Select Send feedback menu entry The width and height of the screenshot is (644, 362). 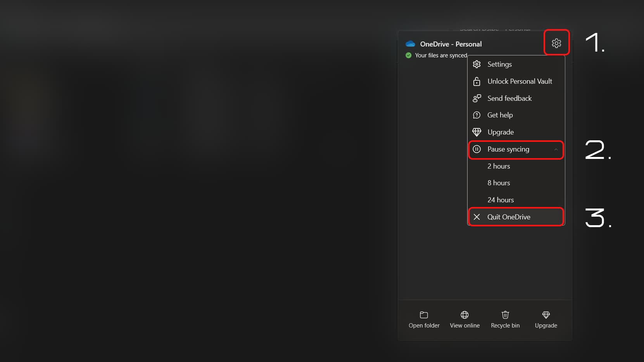516,98
